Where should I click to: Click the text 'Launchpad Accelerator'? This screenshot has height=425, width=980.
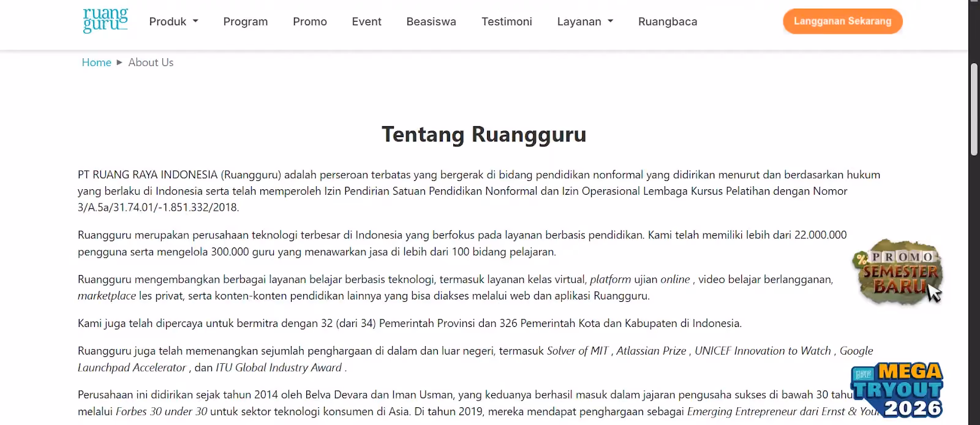[132, 367]
